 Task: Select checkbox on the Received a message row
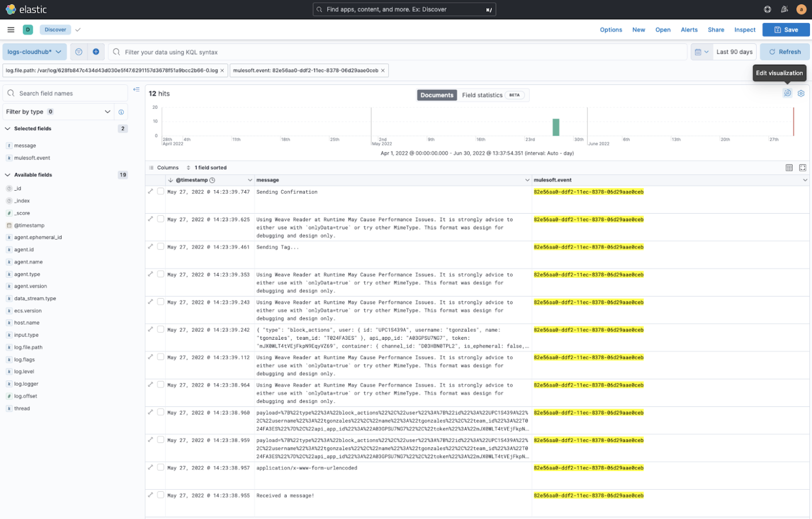click(x=161, y=495)
